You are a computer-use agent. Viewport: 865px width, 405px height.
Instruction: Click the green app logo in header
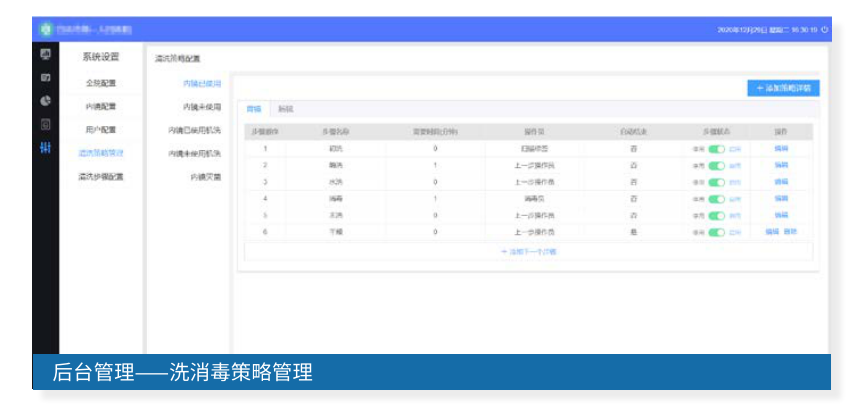(x=45, y=29)
